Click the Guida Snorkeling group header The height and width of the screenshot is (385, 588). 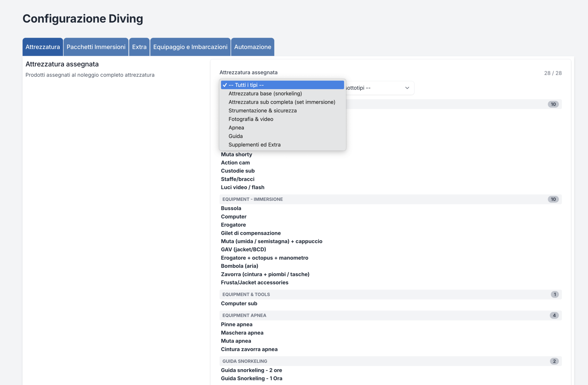coord(245,361)
